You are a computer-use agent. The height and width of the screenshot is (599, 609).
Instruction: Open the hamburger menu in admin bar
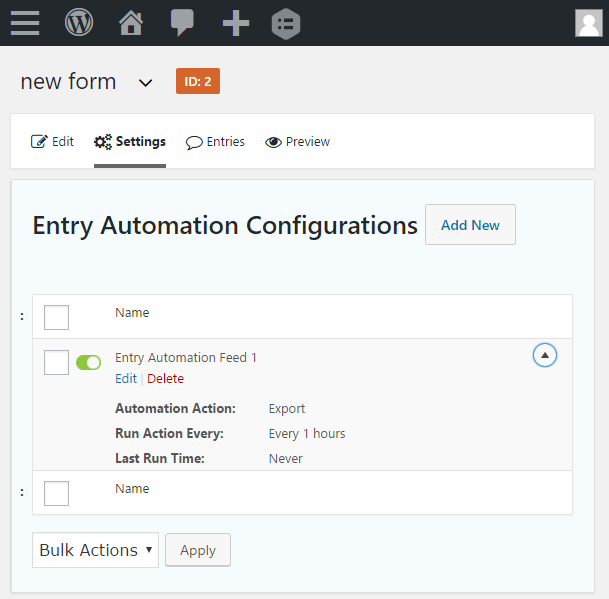pos(25,23)
